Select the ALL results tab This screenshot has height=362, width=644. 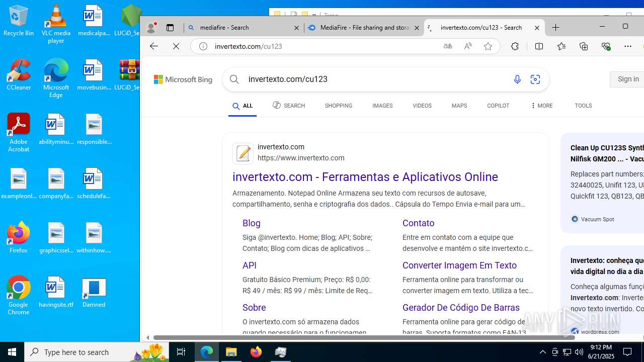point(243,106)
